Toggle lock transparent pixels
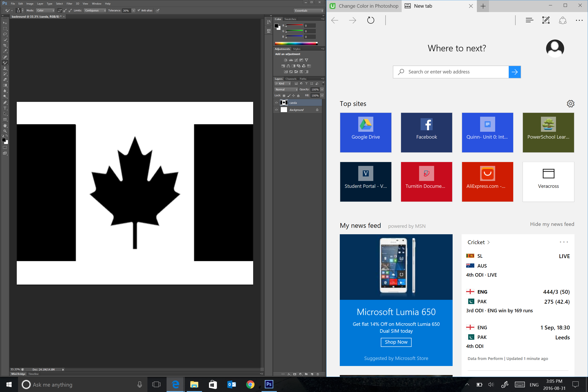Viewport: 588px width, 392px height. (x=284, y=95)
